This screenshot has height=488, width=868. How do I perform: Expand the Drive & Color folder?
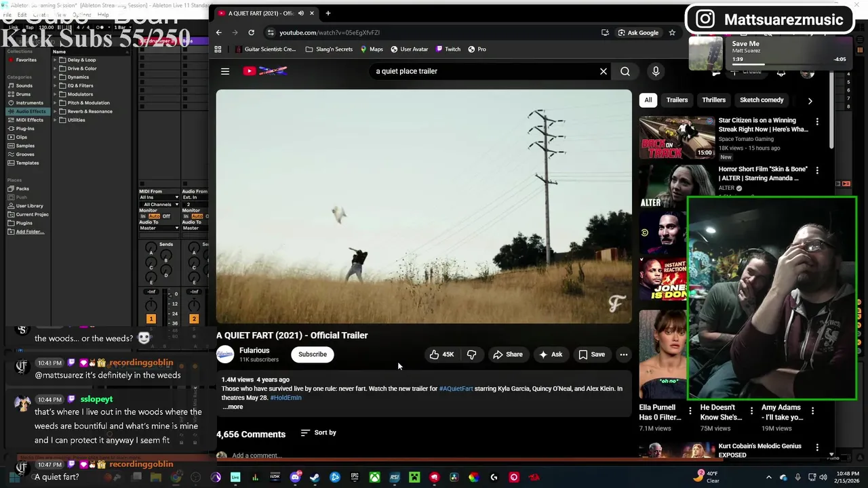[x=56, y=68]
